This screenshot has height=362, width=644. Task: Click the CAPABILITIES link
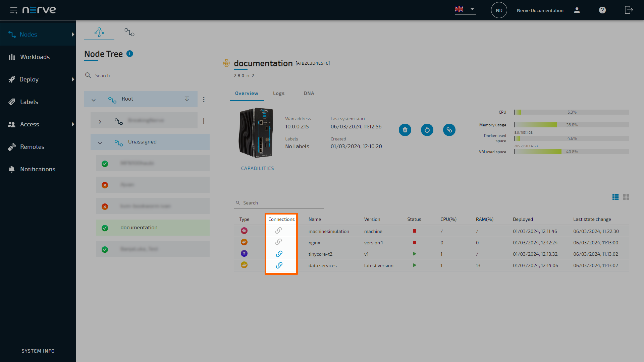coord(257,168)
